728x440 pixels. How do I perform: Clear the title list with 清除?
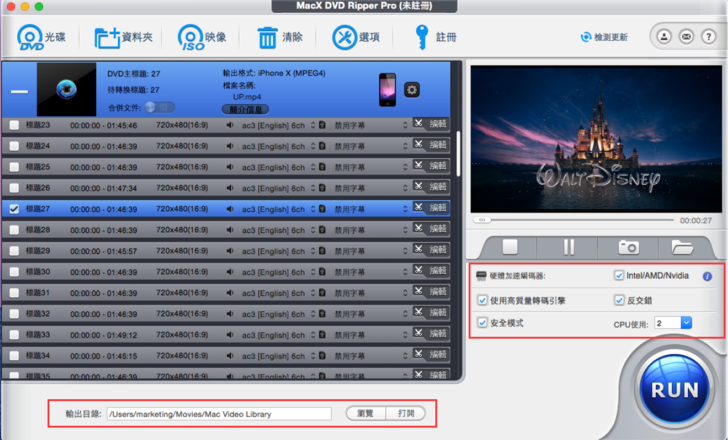pos(280,37)
